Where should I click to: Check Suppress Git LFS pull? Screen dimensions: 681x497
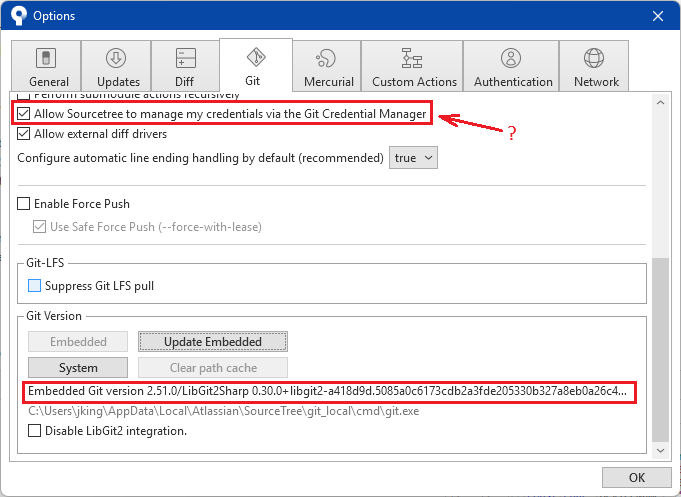tap(34, 286)
